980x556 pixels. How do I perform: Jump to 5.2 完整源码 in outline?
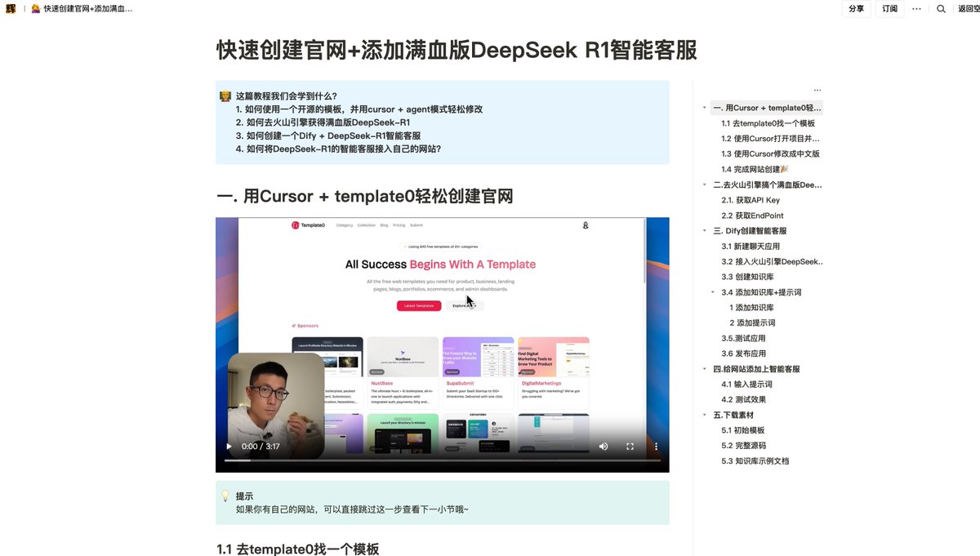pyautogui.click(x=743, y=446)
